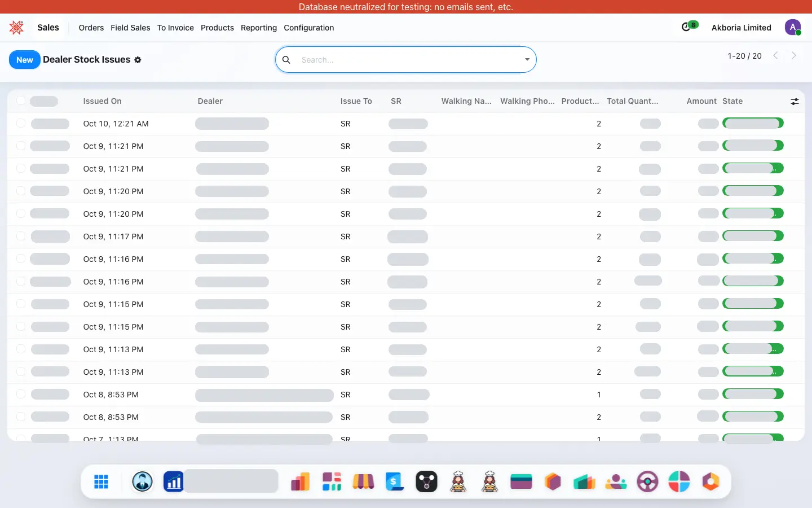Click the 1-20 / 20 pager counter
Screen dimensions: 812x508
click(x=744, y=56)
